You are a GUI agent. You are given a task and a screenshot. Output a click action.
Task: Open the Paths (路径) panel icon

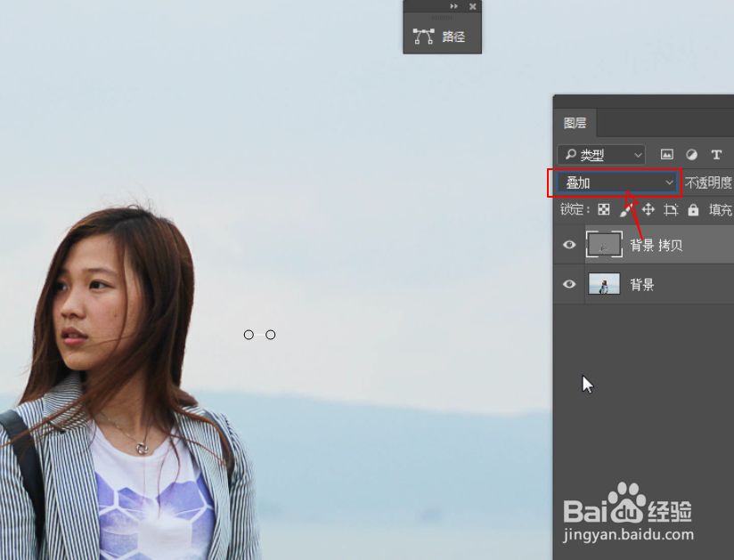click(x=423, y=37)
